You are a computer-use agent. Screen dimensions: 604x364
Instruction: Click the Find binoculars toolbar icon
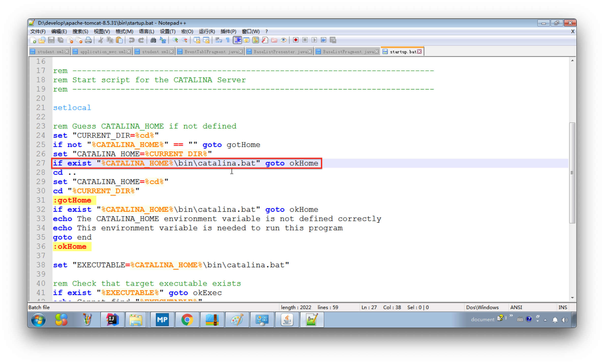point(153,40)
